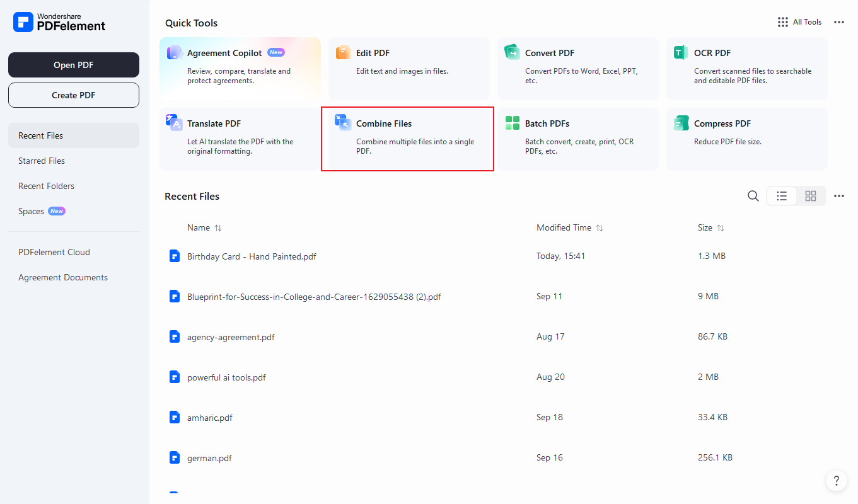
Task: Click the 33.4 KB size value
Action: tap(712, 417)
